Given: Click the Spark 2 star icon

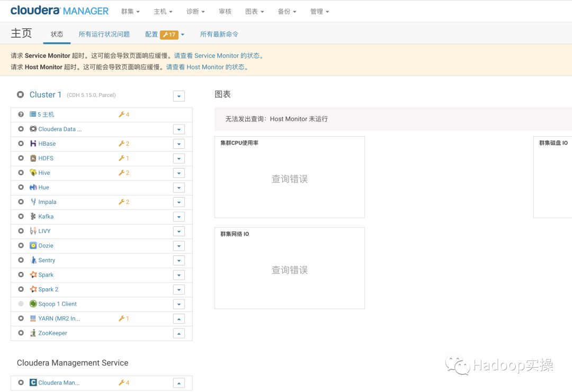Looking at the screenshot, I should pyautogui.click(x=33, y=289).
